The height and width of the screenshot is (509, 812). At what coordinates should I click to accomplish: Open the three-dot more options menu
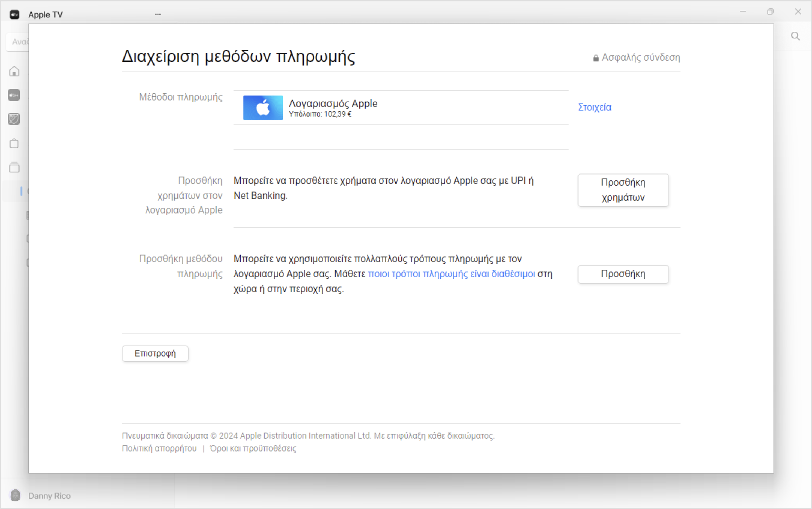[x=158, y=14]
